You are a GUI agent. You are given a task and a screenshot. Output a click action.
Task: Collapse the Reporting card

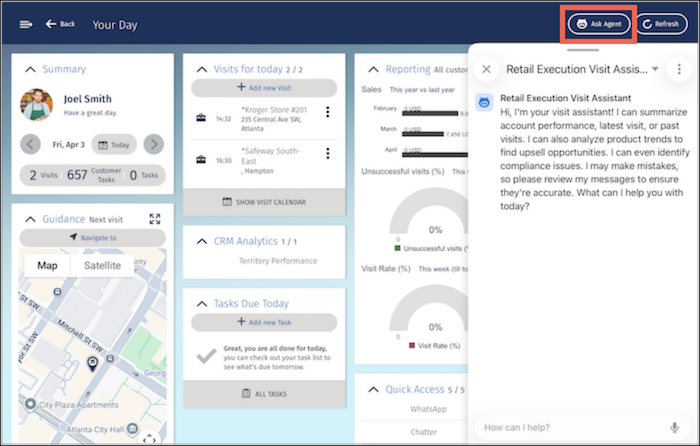pos(373,70)
